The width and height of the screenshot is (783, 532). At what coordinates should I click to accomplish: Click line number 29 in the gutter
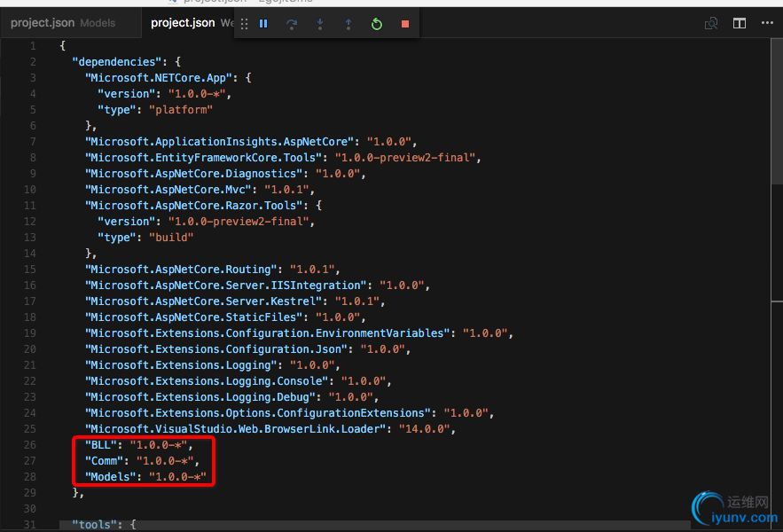[x=30, y=493]
